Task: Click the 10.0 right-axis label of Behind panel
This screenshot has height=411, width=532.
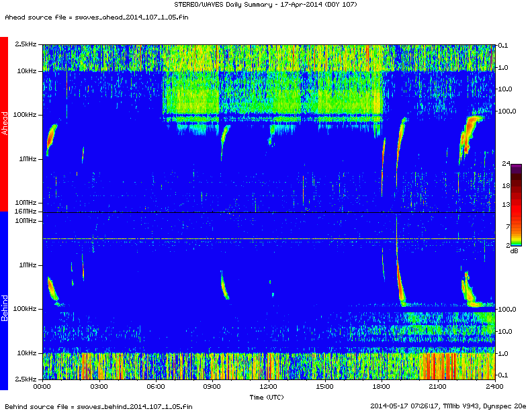Action: [x=505, y=331]
